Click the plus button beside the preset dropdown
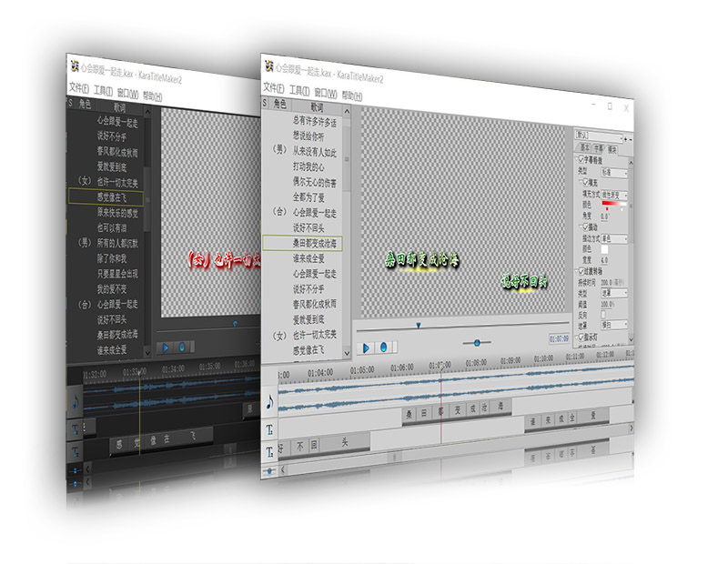 tap(625, 139)
